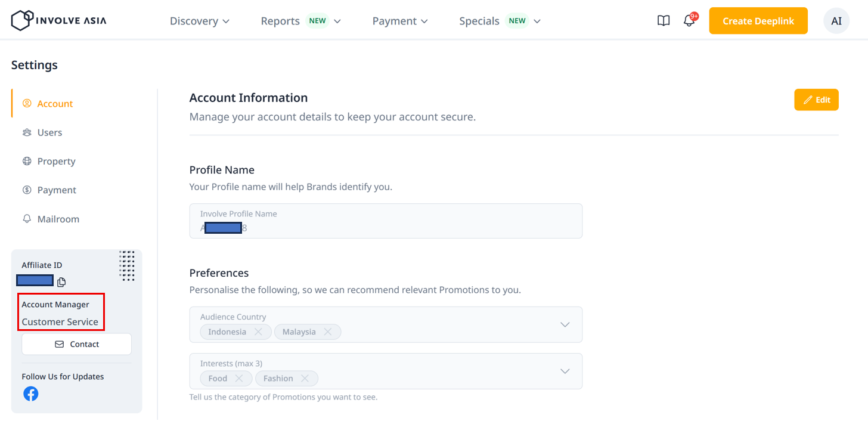
Task: Click the Edit account button
Action: pos(816,100)
